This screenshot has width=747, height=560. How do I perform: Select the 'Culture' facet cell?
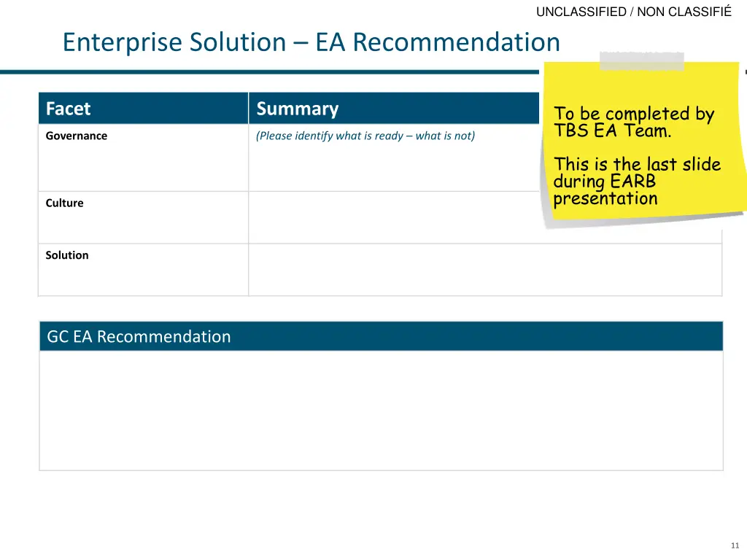[x=143, y=217]
